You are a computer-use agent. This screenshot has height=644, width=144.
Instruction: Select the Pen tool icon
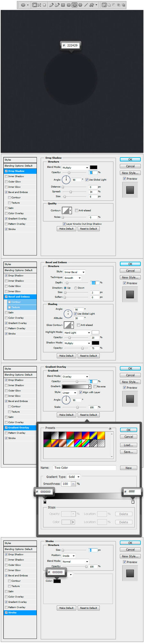[x=51, y=5]
